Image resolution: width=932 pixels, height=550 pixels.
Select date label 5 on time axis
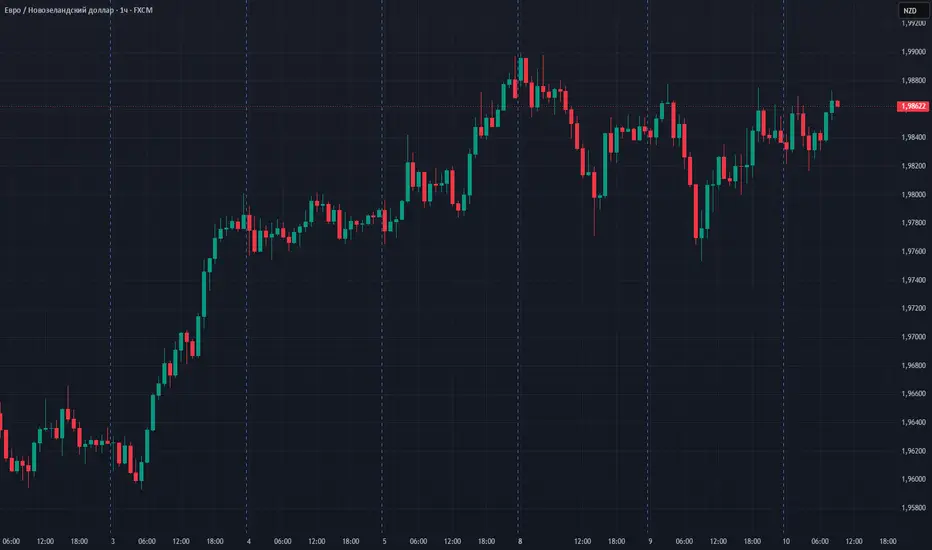tap(385, 541)
